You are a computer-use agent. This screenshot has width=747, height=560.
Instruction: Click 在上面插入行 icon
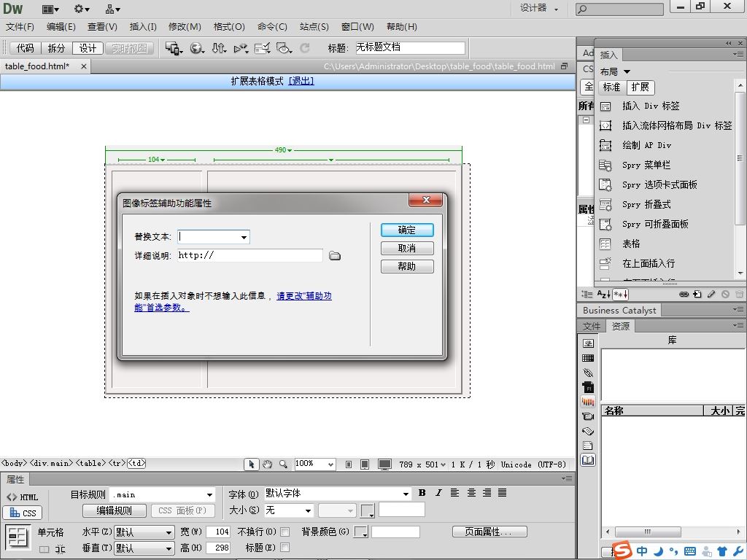pos(605,263)
